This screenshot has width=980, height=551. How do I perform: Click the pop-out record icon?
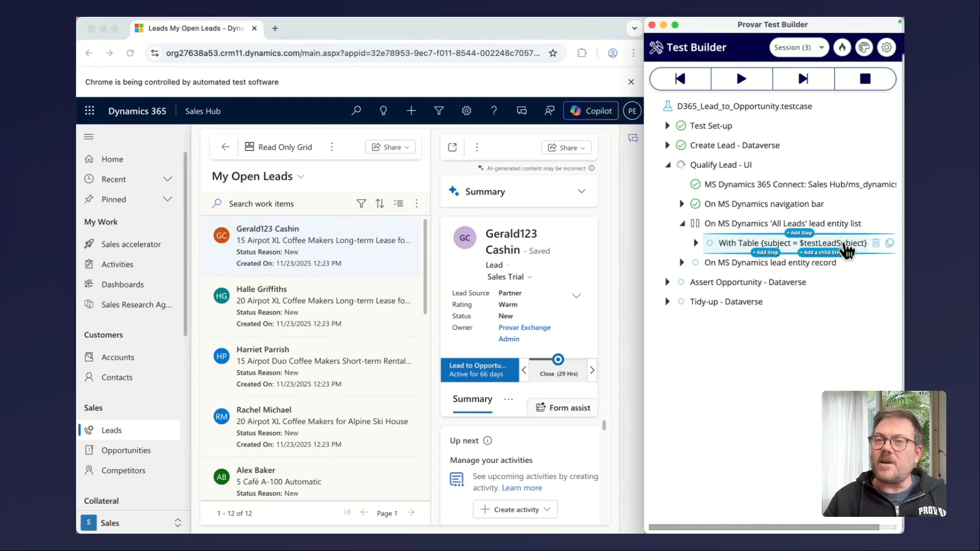[452, 147]
